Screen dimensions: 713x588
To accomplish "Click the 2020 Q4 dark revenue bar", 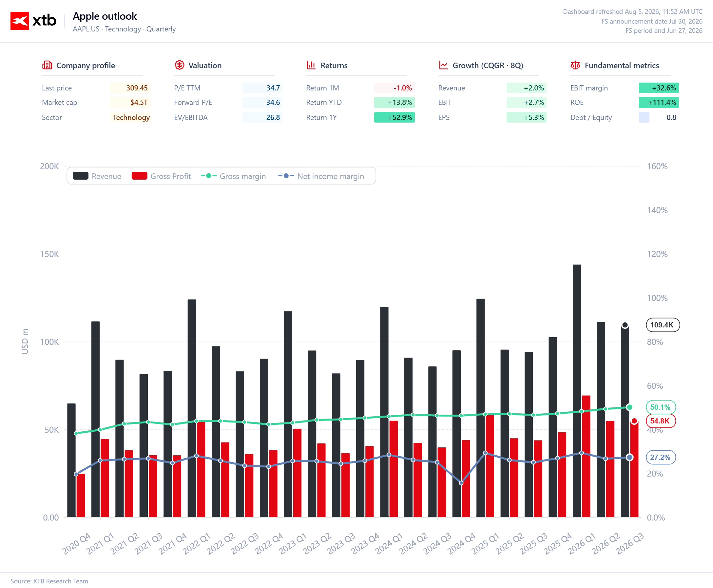I will pos(71,460).
